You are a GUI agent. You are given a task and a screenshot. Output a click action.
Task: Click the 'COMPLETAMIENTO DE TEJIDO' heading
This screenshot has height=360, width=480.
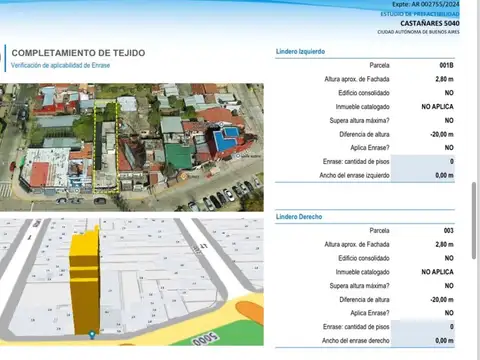pyautogui.click(x=78, y=53)
